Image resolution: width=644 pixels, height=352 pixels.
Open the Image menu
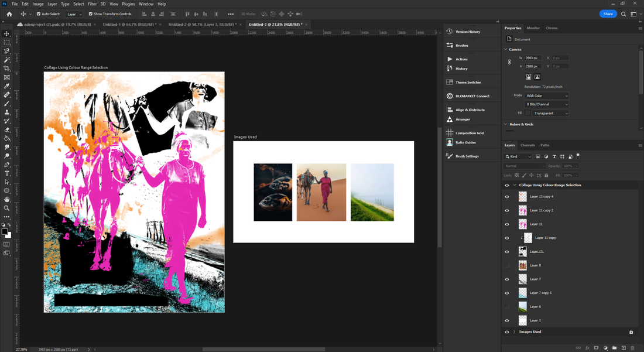pos(38,4)
